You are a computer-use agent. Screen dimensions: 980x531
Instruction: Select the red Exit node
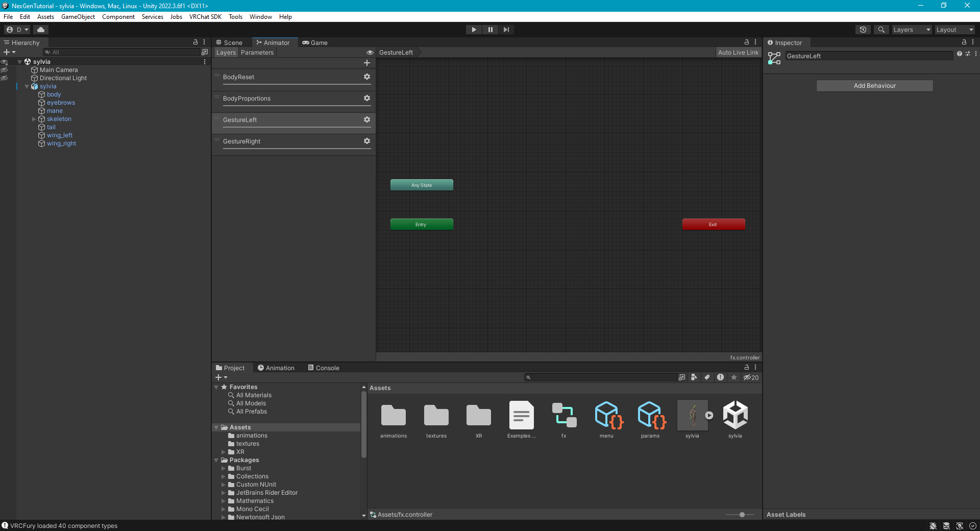pos(714,224)
